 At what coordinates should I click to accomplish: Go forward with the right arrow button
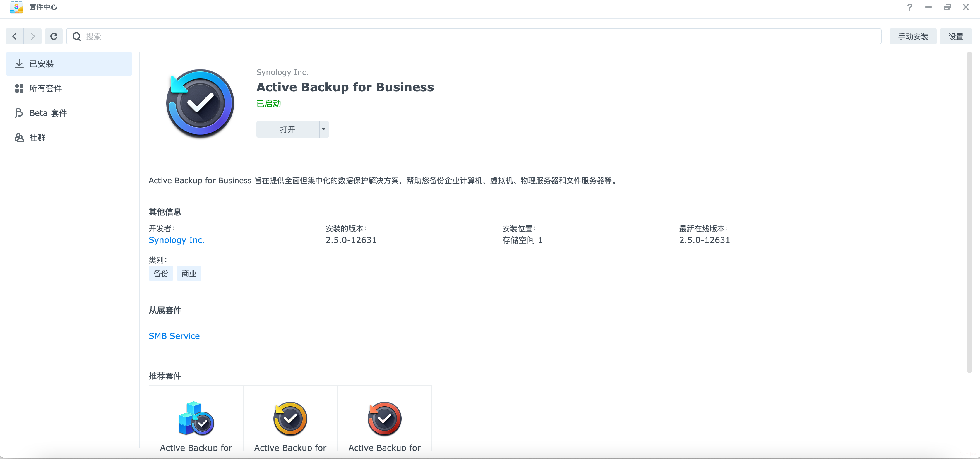tap(33, 36)
